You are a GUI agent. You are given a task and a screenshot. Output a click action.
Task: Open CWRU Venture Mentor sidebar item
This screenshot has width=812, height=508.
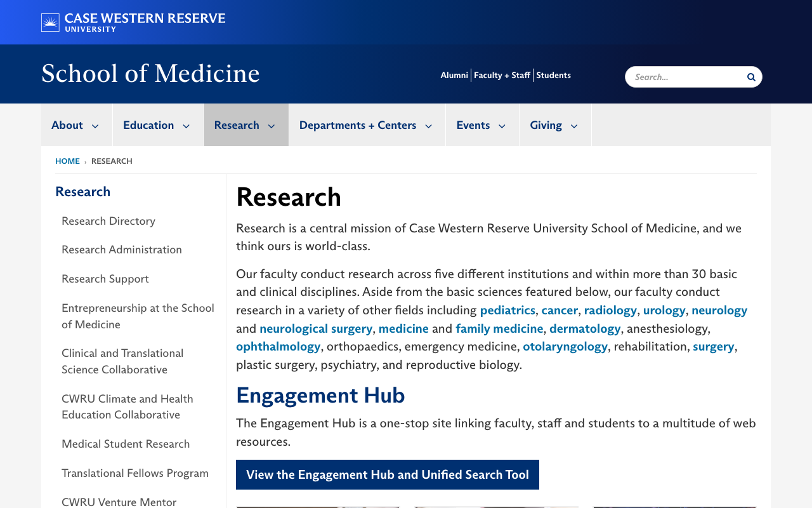pyautogui.click(x=119, y=502)
